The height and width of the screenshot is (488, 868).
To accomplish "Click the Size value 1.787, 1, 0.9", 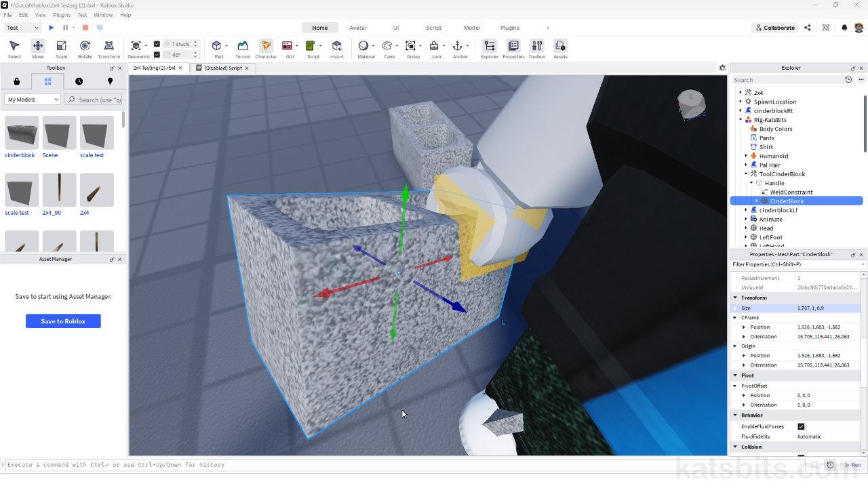I will 811,308.
